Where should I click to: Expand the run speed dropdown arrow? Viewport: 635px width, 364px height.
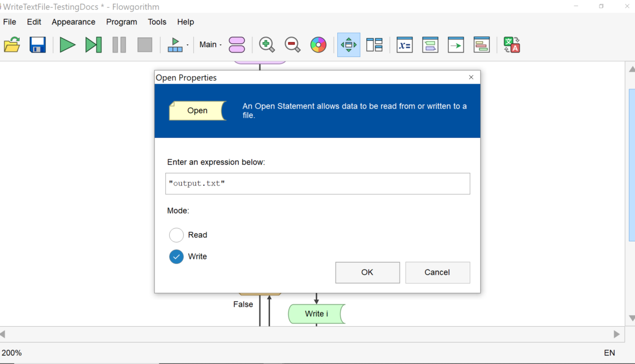point(188,45)
